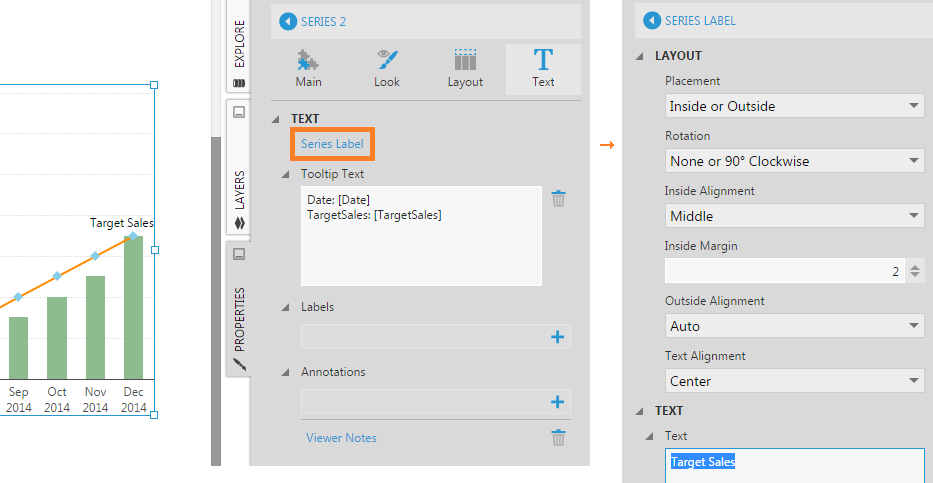Add a new annotation with plus icon
Viewport: 933px width, 483px height.
[x=558, y=402]
